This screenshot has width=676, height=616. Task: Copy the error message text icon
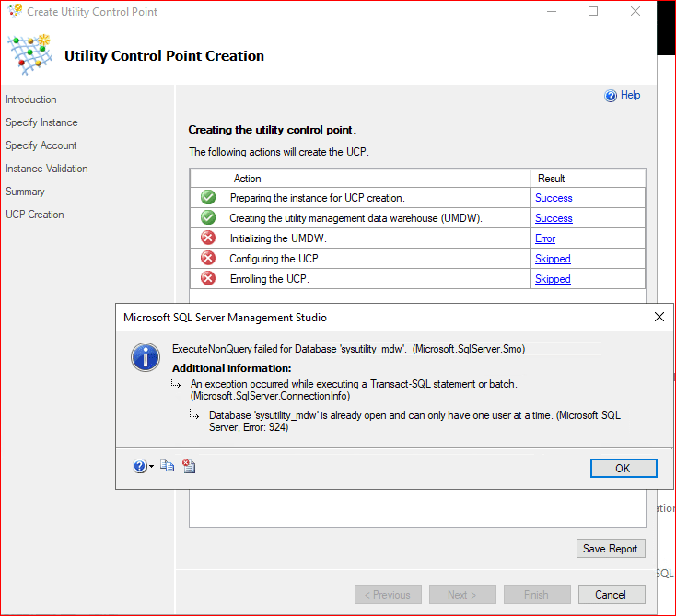tap(167, 467)
